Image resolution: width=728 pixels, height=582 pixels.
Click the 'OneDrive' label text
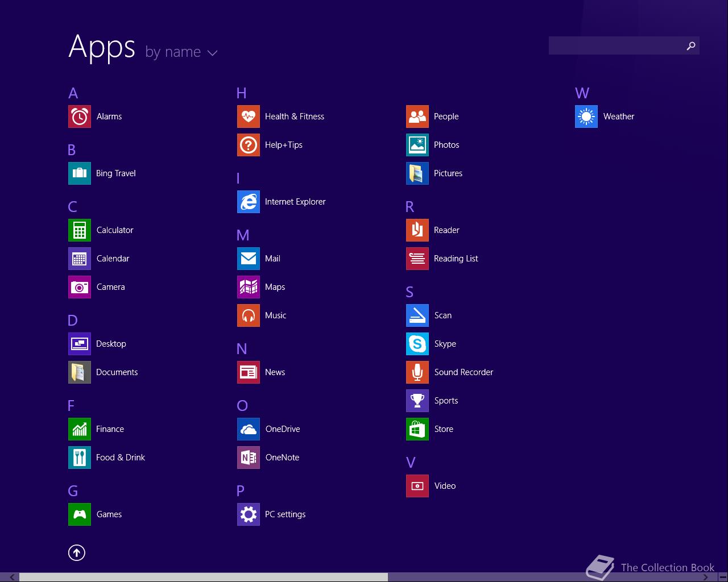click(x=283, y=429)
